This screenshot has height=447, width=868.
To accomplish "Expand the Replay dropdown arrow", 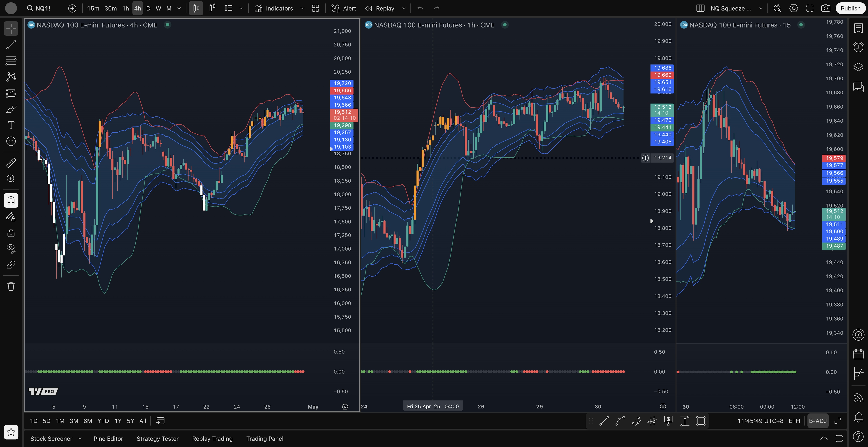I will (x=404, y=8).
